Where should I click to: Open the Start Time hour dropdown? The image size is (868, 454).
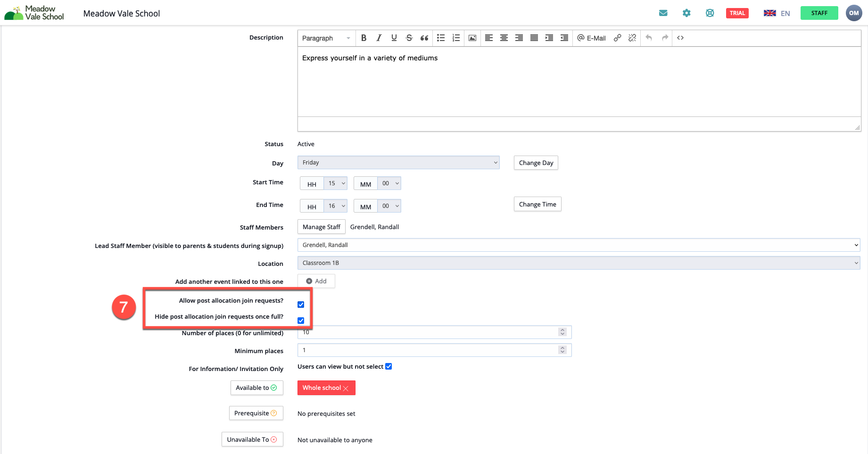tap(335, 183)
